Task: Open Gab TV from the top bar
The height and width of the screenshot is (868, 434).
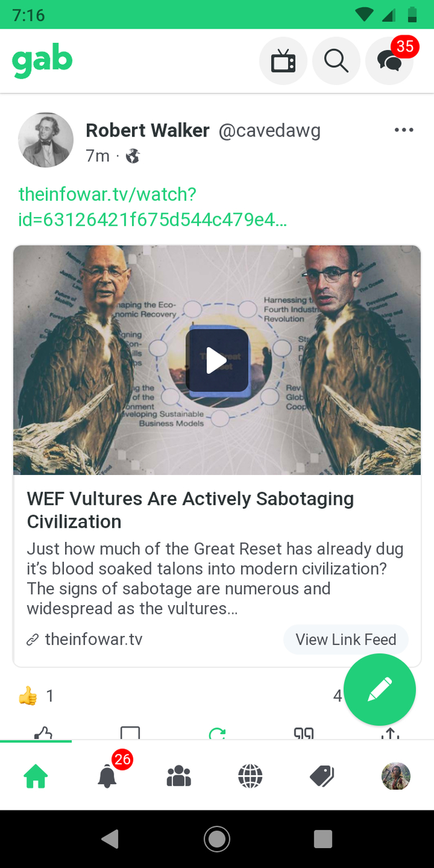Action: coord(283,61)
